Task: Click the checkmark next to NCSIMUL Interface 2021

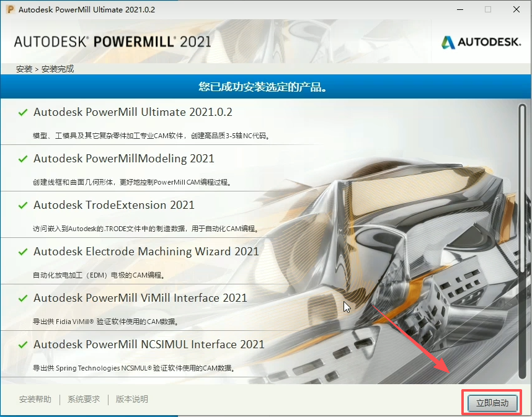Action: click(x=23, y=345)
